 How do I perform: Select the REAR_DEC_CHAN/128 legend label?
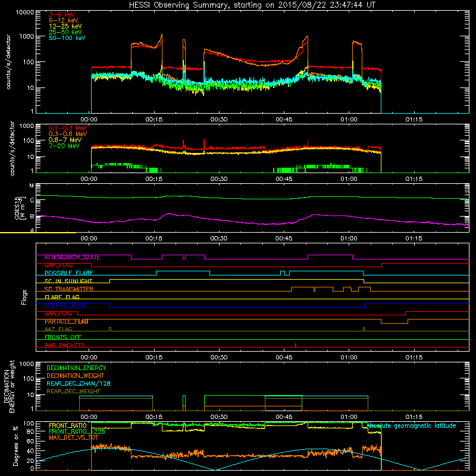(79, 383)
